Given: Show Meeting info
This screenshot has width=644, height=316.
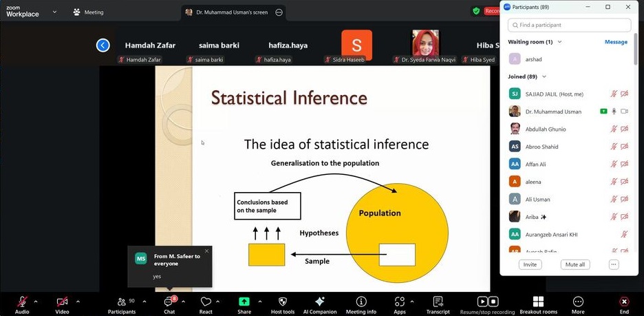Looking at the screenshot, I should [x=361, y=305].
